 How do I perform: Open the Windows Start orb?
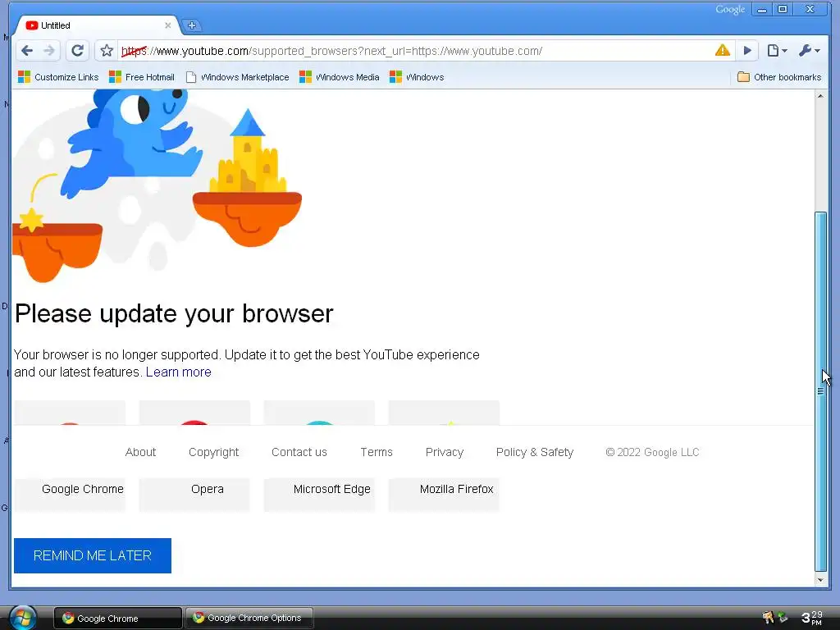click(22, 617)
